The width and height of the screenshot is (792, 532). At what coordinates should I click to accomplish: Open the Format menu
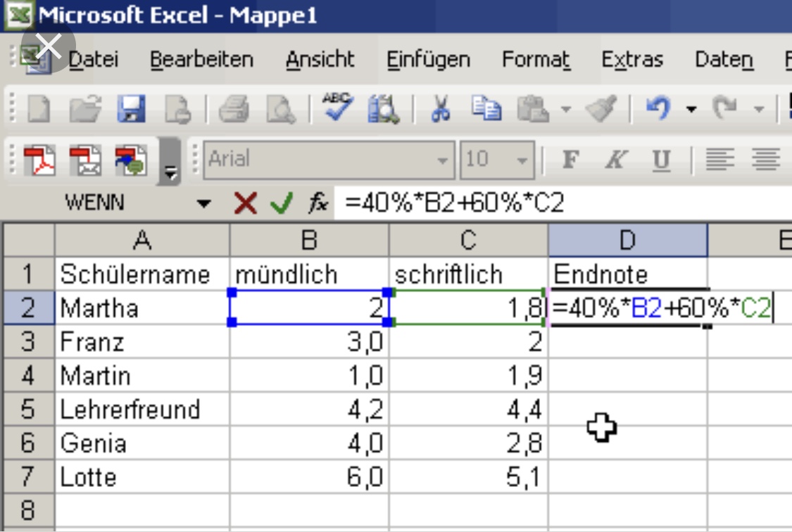tap(536, 60)
